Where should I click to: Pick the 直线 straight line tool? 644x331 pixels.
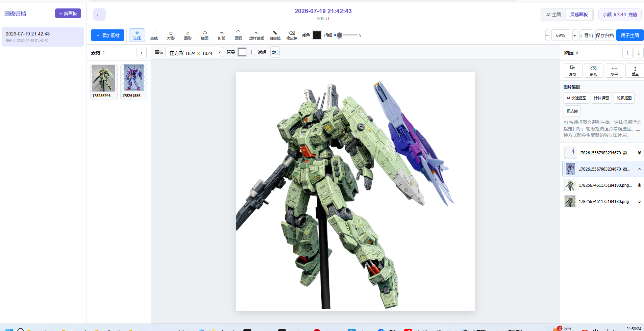pos(154,35)
